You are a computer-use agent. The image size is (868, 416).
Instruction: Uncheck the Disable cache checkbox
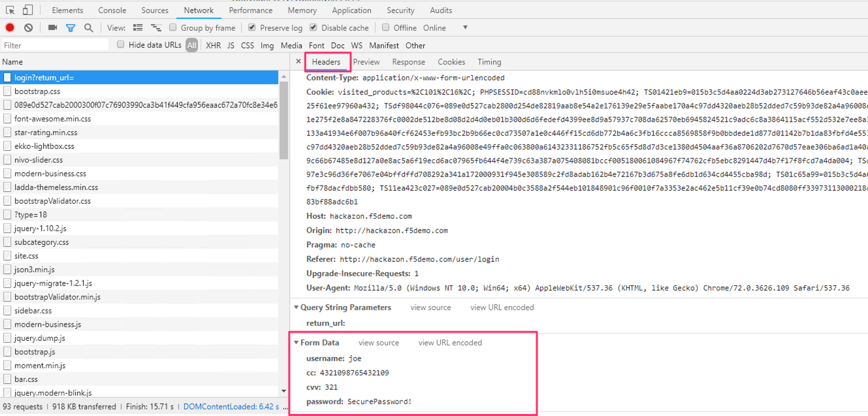pyautogui.click(x=313, y=27)
